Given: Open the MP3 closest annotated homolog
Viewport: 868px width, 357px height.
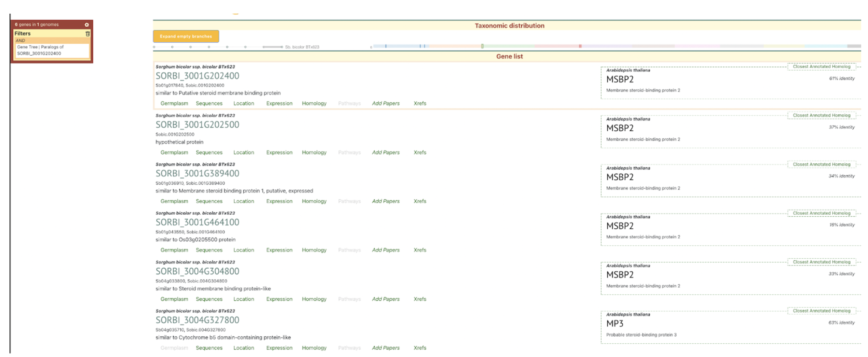Looking at the screenshot, I should pos(614,324).
